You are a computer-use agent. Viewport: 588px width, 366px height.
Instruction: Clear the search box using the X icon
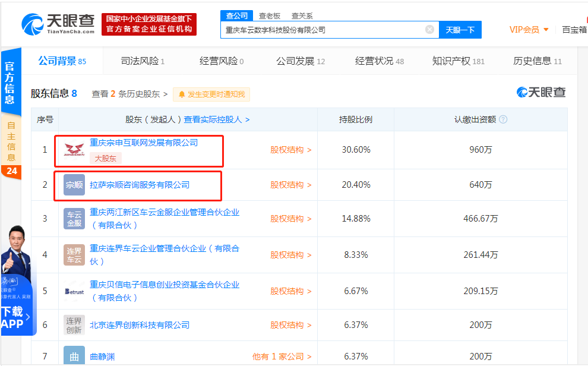(430, 29)
